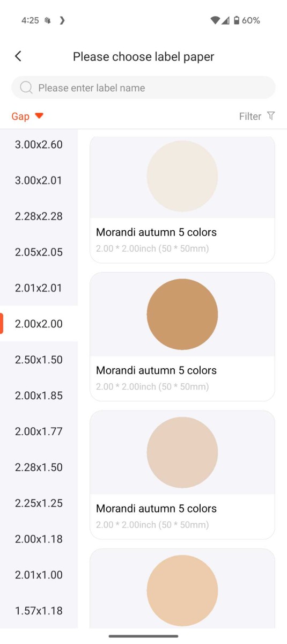Viewport: 287px width, 644px height.
Task: Pick the 2.25x1.25 size entry
Action: point(39,503)
